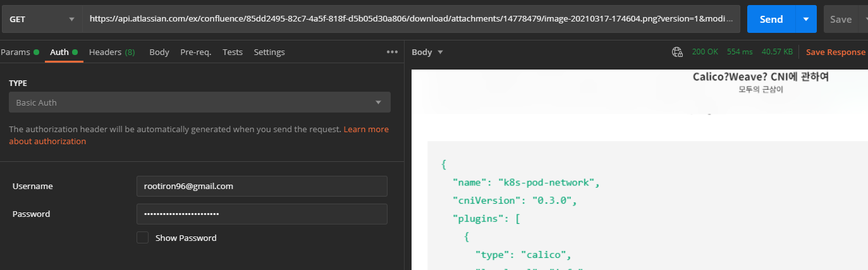
Task: Click Save Response
Action: point(835,52)
